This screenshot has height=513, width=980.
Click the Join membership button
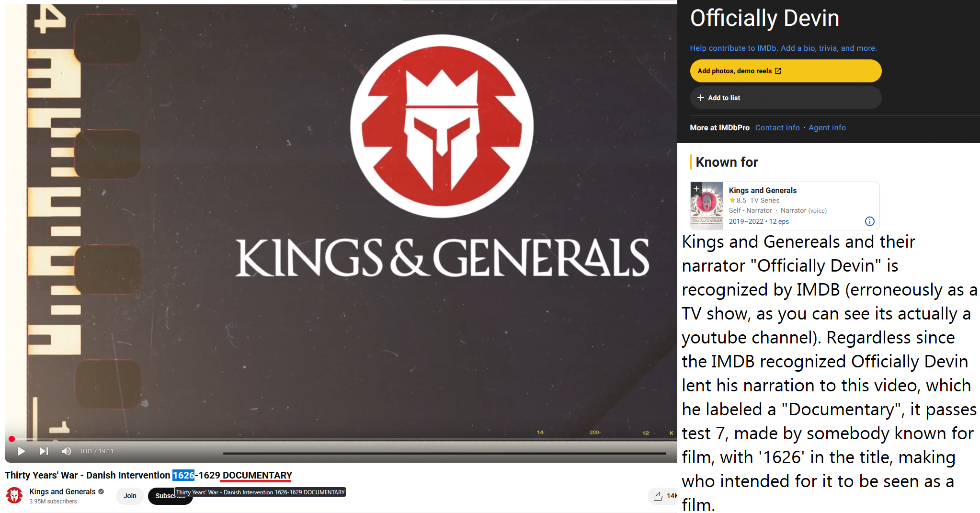click(x=130, y=496)
